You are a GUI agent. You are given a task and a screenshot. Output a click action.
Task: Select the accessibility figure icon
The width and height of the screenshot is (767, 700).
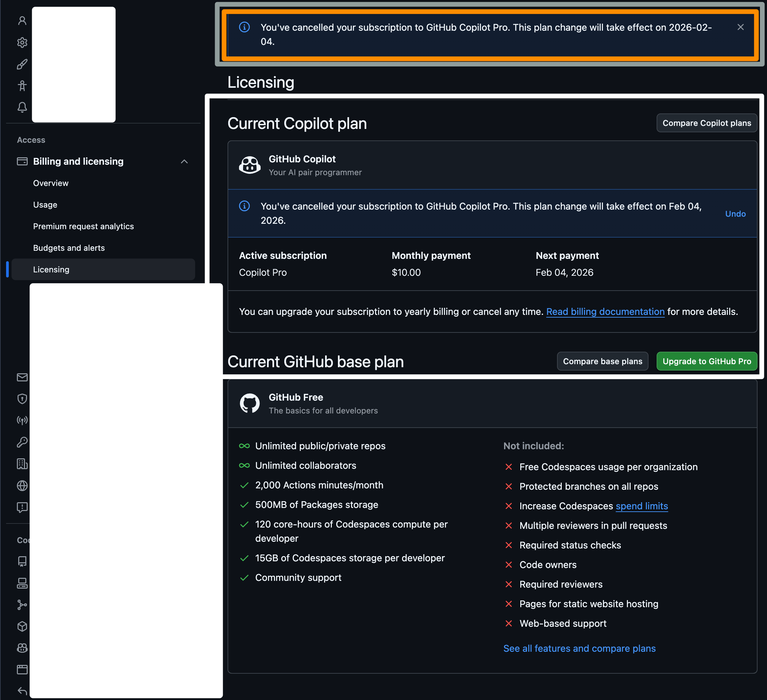point(22,86)
